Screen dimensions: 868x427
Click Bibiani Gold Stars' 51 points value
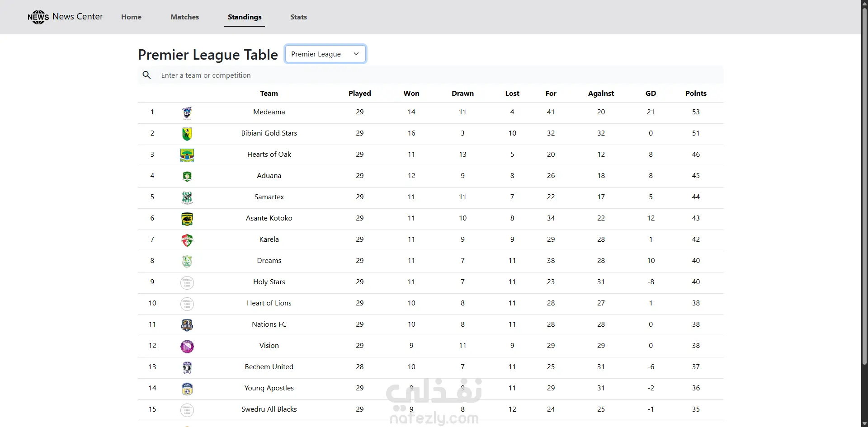(x=696, y=133)
